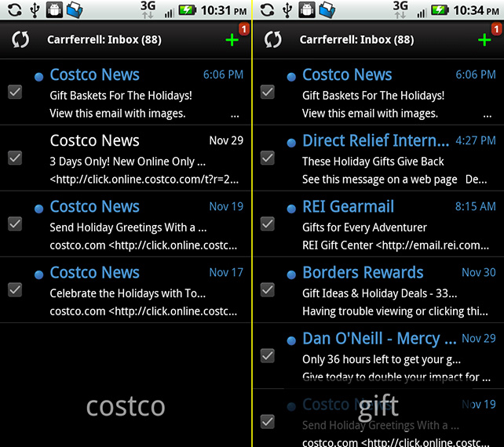
Task: Check the Costco News Nov 17 email box
Action: coord(15,289)
